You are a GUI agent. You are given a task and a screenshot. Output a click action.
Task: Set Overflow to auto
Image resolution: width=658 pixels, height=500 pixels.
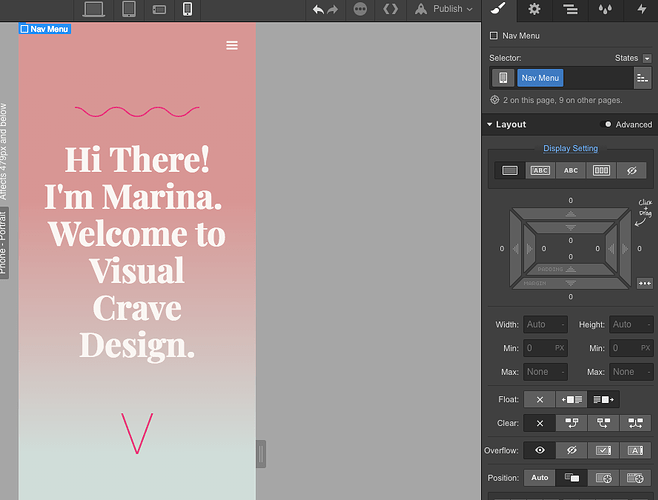click(x=635, y=450)
